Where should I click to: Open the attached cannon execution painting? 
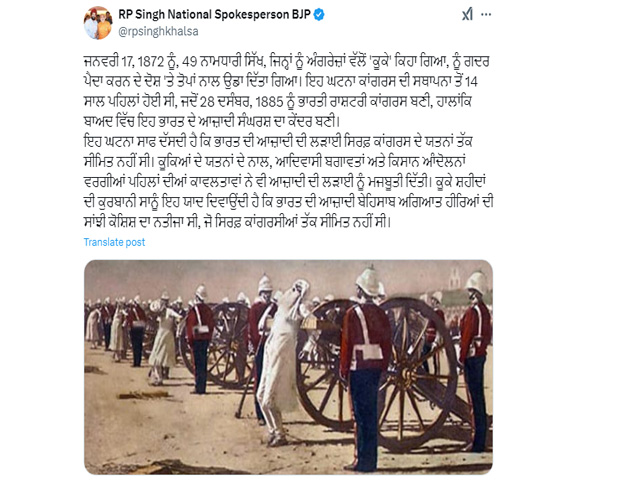(x=288, y=367)
